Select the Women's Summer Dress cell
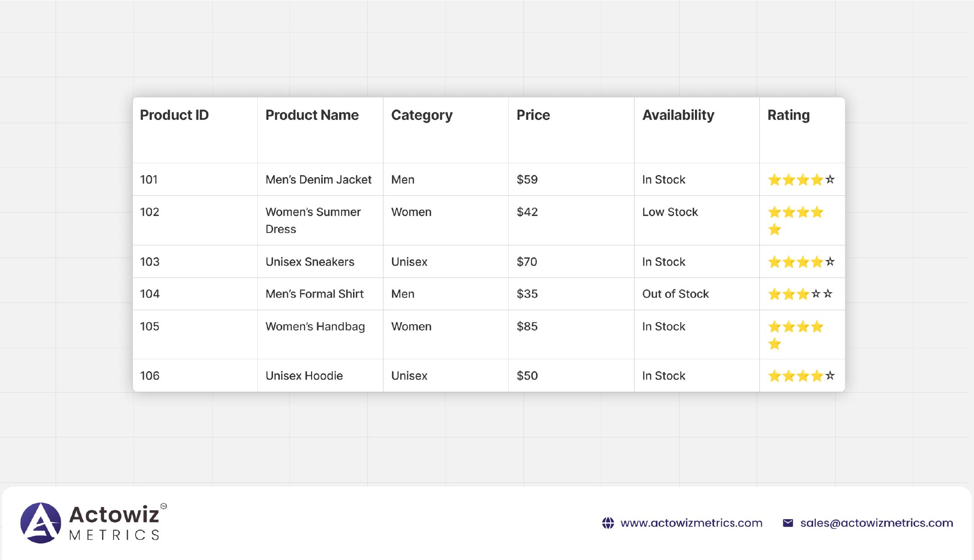The height and width of the screenshot is (560, 974). point(313,220)
